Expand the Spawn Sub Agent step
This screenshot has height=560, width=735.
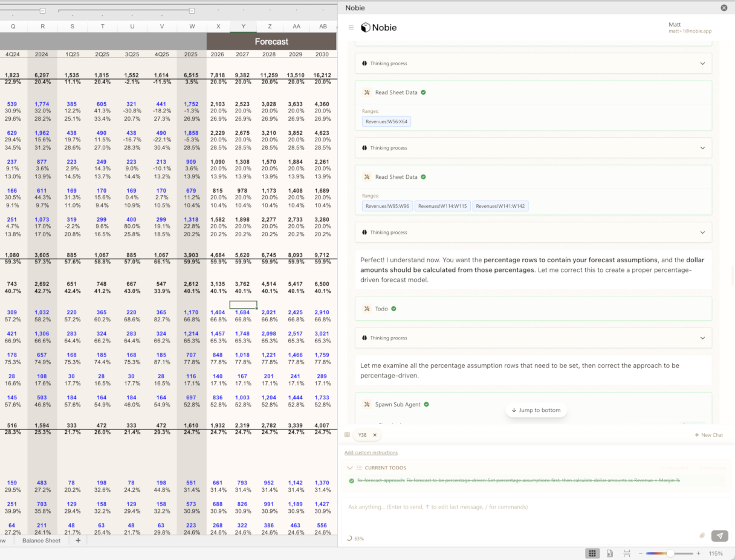point(396,404)
